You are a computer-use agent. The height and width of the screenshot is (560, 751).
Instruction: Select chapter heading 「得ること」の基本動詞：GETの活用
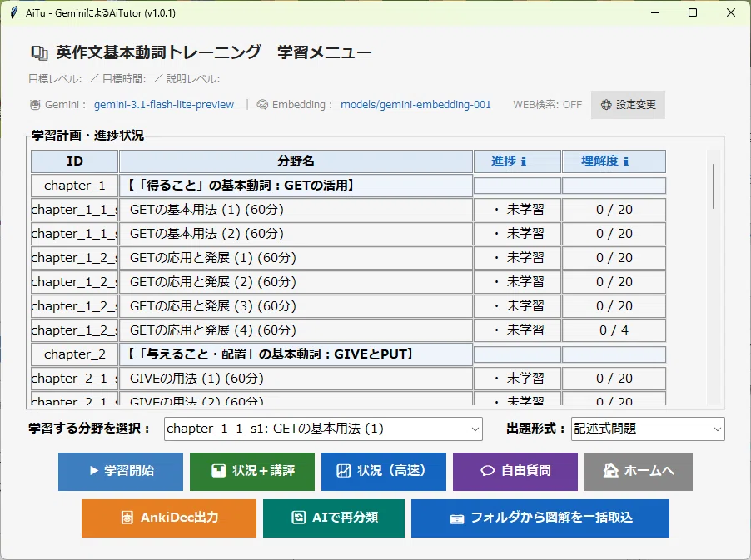(296, 186)
